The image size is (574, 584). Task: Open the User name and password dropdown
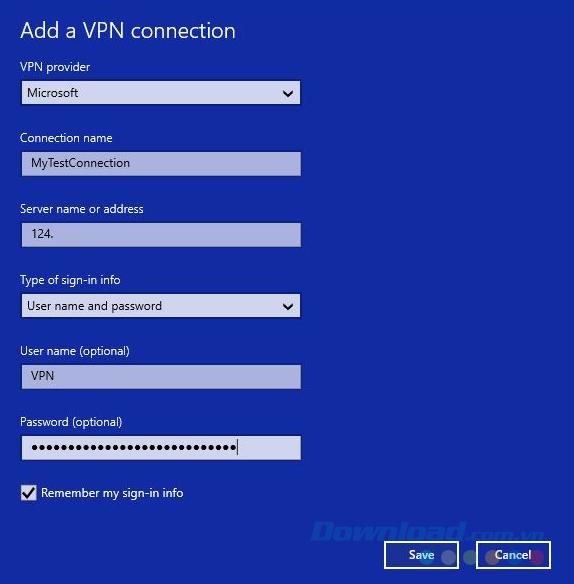(x=161, y=306)
